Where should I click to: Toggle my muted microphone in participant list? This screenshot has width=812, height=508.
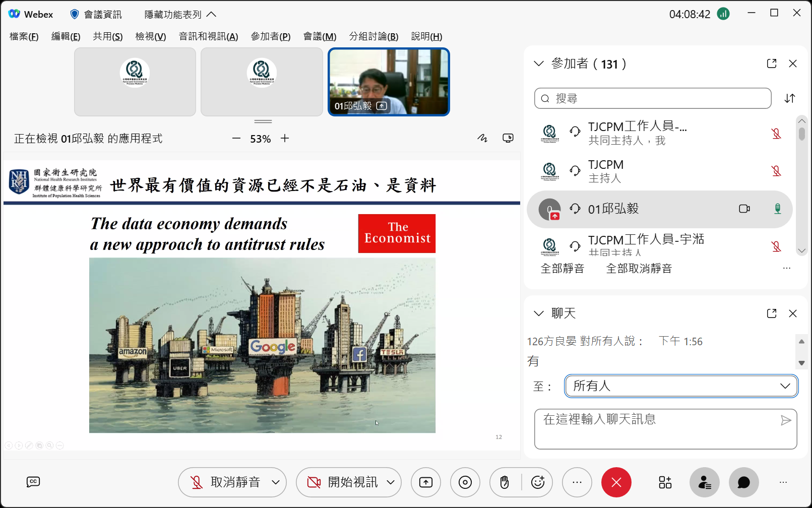(x=776, y=134)
